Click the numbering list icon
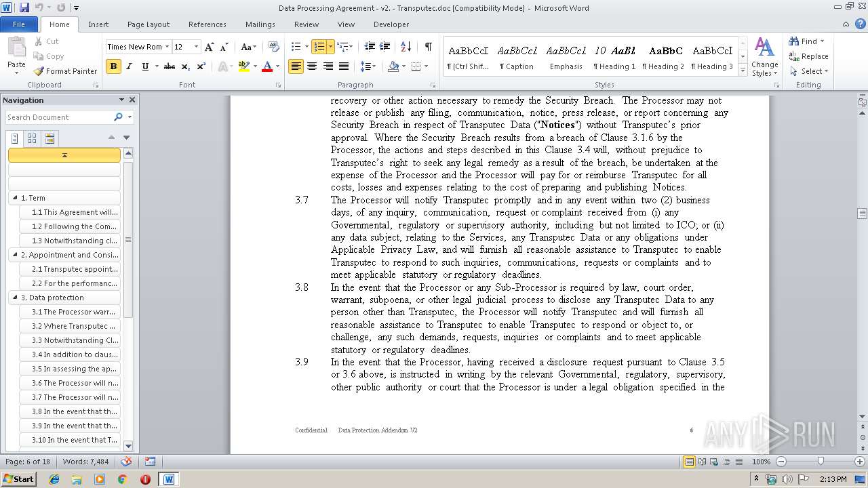The height and width of the screenshot is (488, 868). tap(319, 47)
